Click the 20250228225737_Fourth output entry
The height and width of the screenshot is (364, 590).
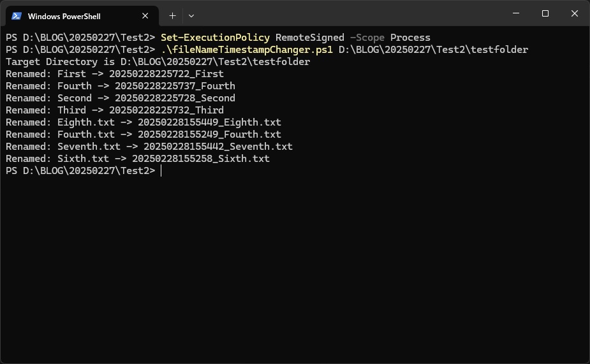click(175, 85)
